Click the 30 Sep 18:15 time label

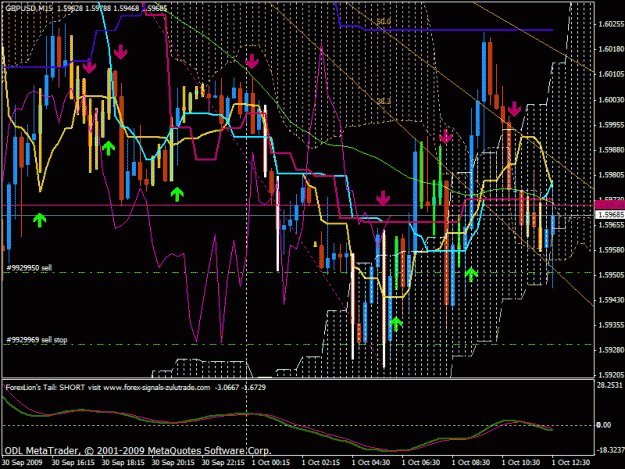(123, 463)
